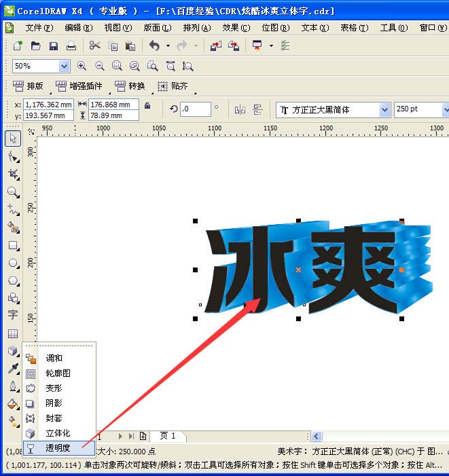Select the Zoom tool in toolbox
Viewport: 449px width, 476px height.
tap(13, 192)
